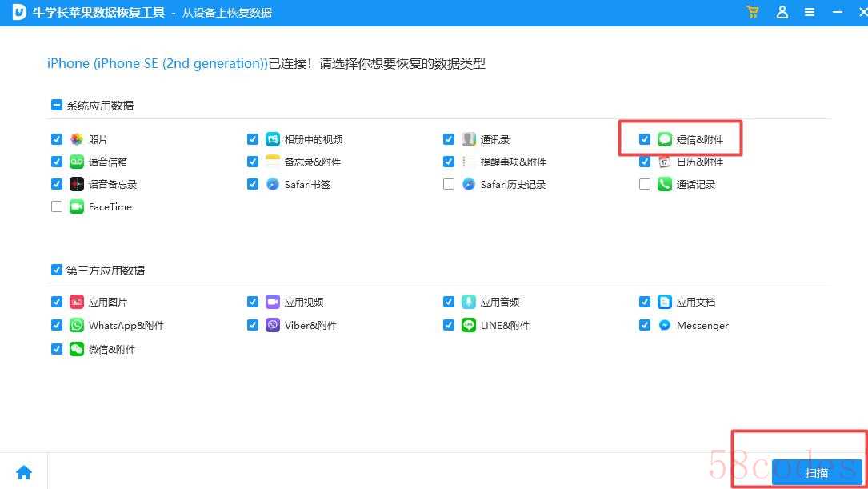The height and width of the screenshot is (489, 868).
Task: Check the Safari历史记录 checkbox
Action: coord(448,184)
